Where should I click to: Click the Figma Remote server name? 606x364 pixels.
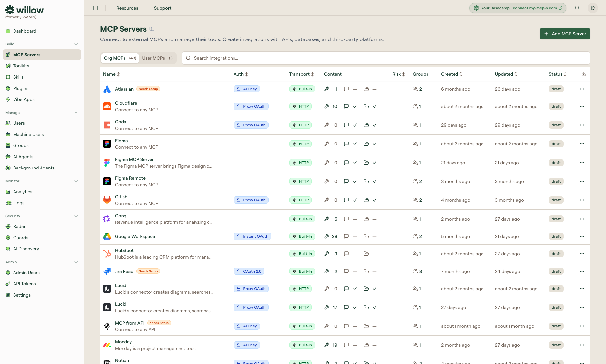(x=130, y=178)
